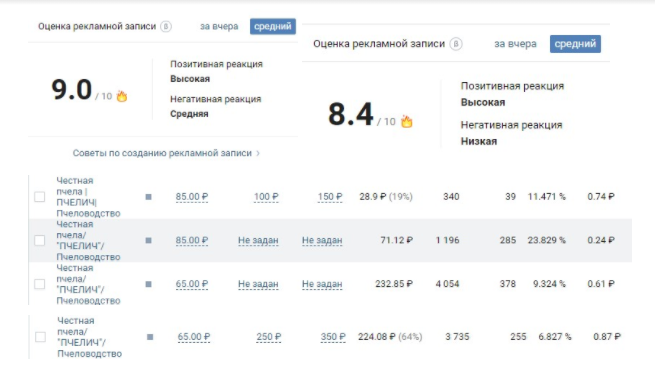The image size is (655, 392).
Task: Click the Низкая negative reaction value
Action: pyautogui.click(x=479, y=142)
